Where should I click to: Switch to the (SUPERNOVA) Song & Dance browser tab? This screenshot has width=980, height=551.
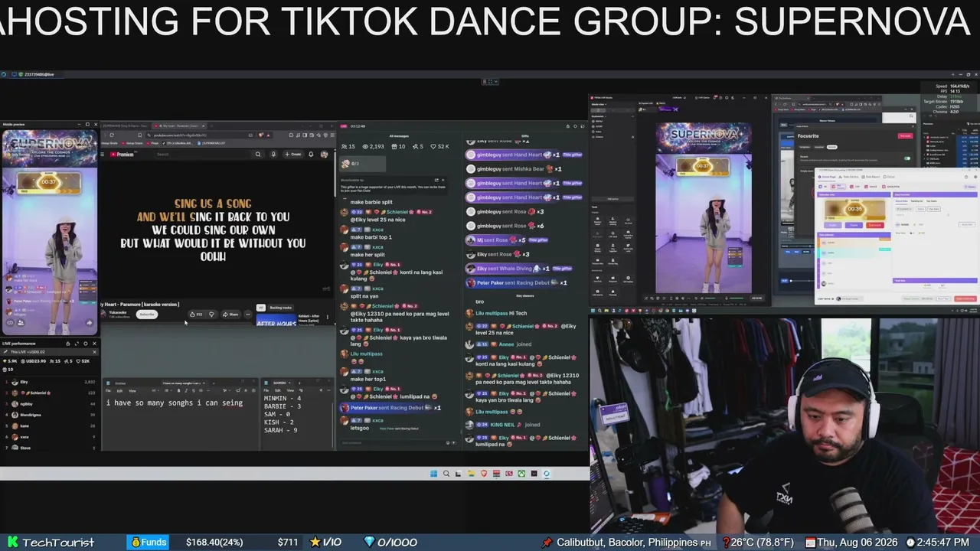tap(126, 126)
